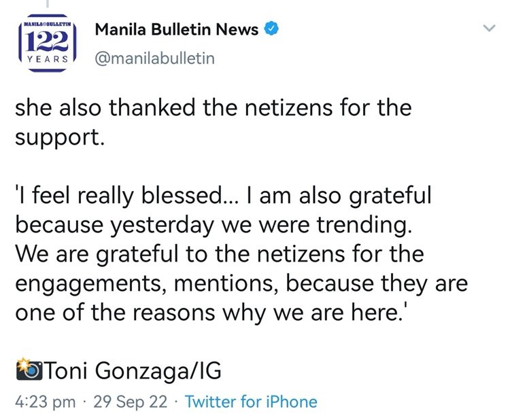Click the large 122 number in the logo
Screen dimensions: 510x420
(48, 41)
